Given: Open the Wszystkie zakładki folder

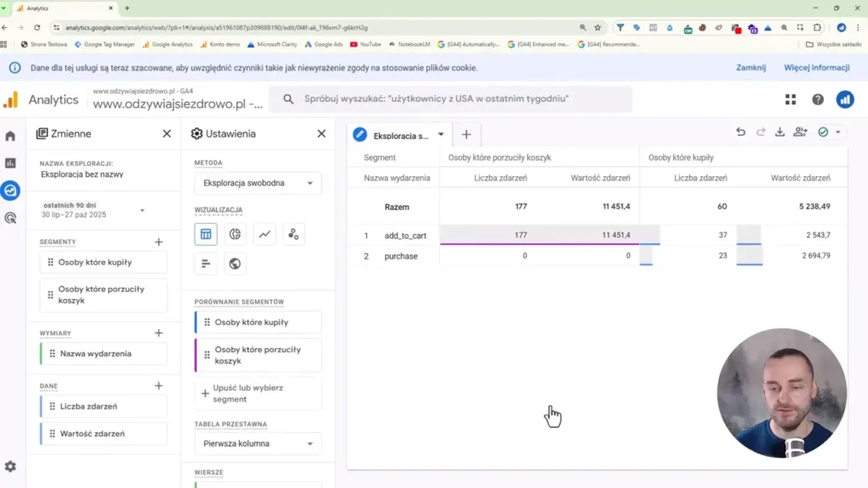Looking at the screenshot, I should (x=834, y=44).
